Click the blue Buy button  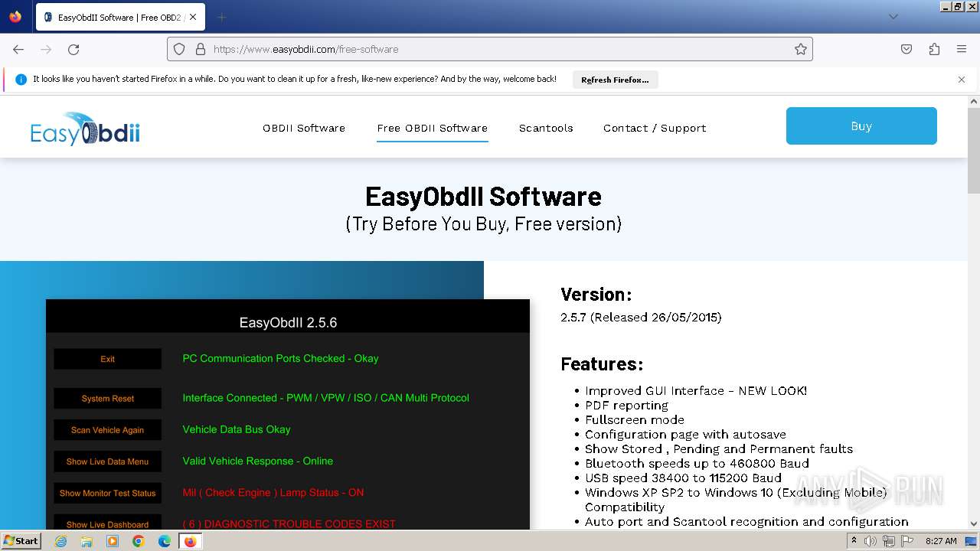861,126
